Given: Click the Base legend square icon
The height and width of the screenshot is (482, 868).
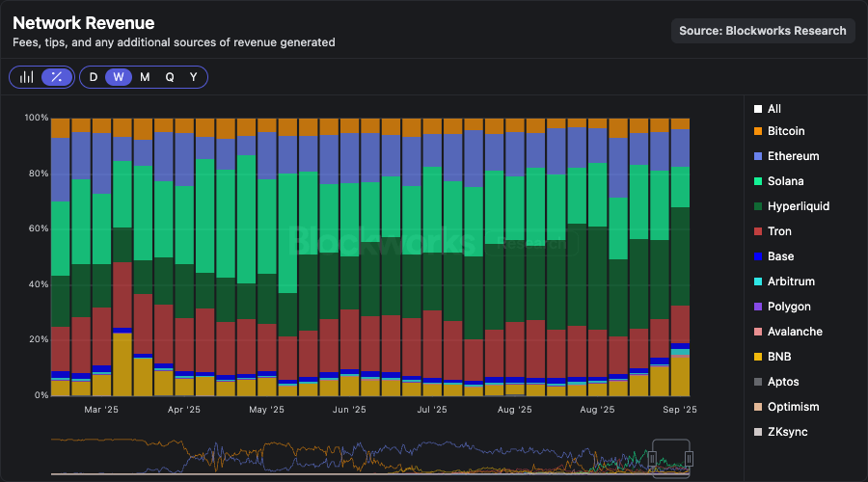Looking at the screenshot, I should (759, 256).
